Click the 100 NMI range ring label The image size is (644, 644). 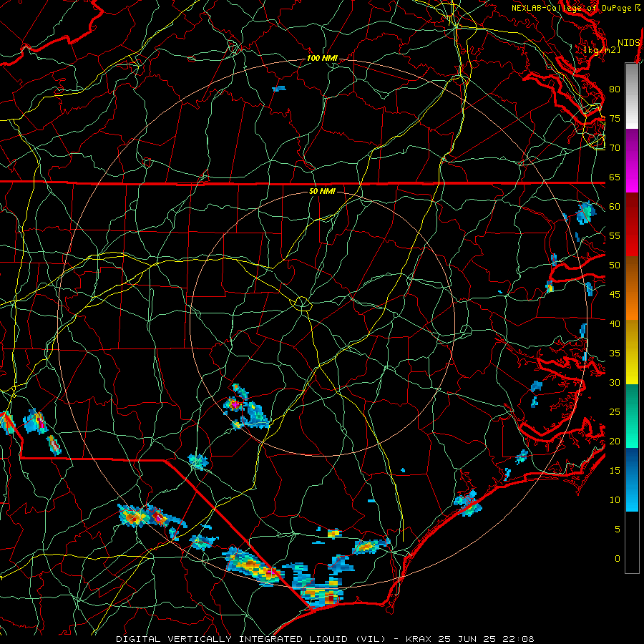[322, 59]
